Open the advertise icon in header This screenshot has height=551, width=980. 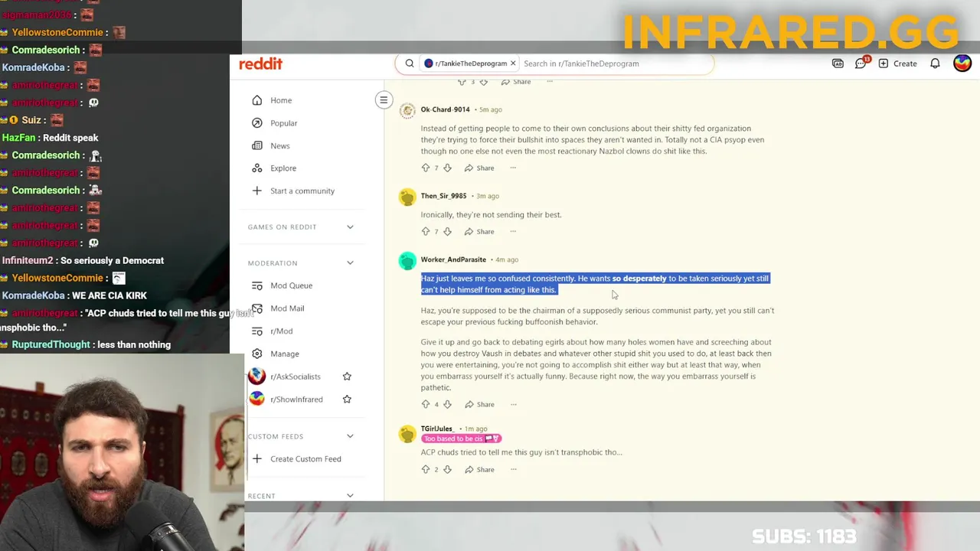[x=838, y=64]
